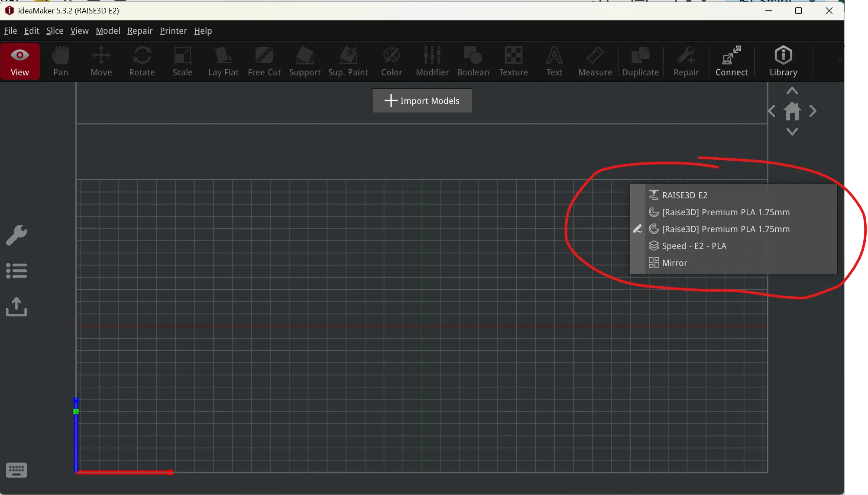
Task: Open the Color tool
Action: (x=392, y=61)
